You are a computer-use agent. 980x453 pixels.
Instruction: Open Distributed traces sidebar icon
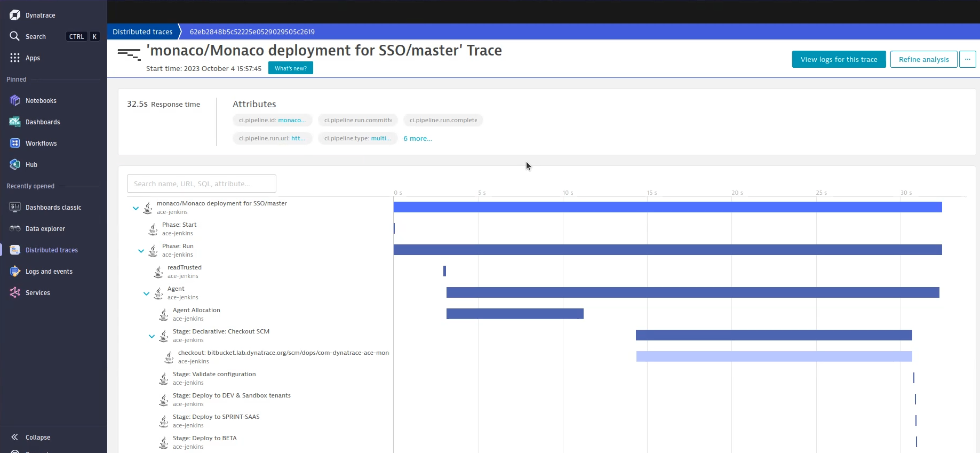coord(15,250)
